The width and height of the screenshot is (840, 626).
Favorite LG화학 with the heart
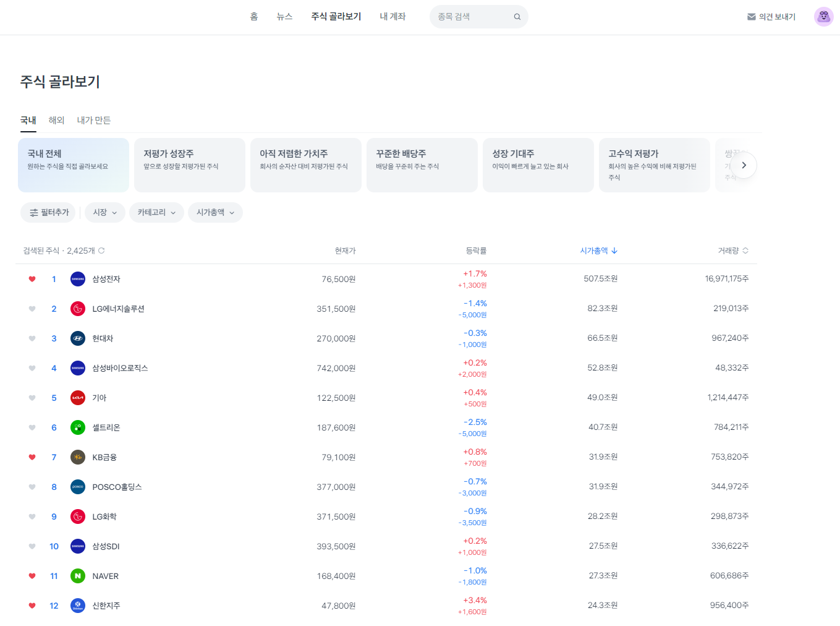click(x=32, y=517)
